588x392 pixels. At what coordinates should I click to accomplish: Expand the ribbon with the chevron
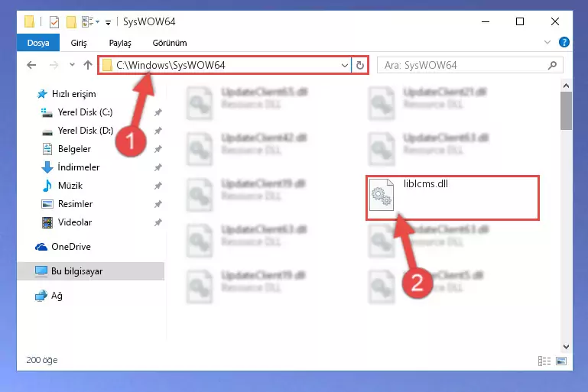point(547,42)
